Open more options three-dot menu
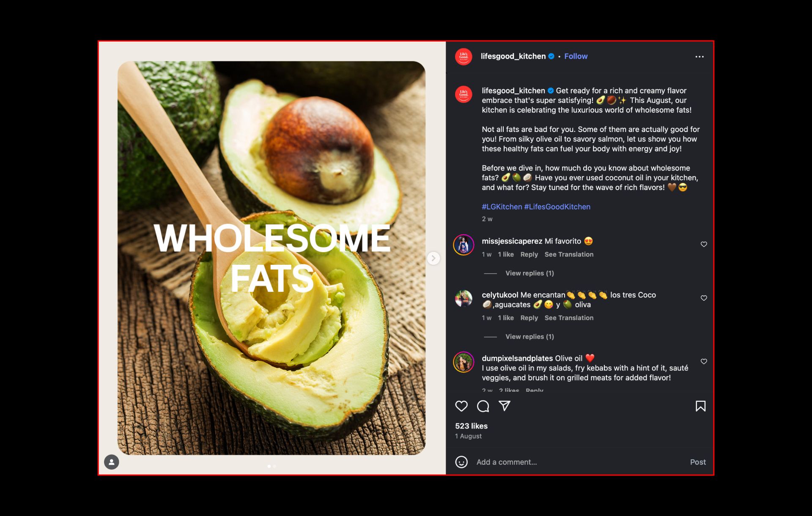Image resolution: width=812 pixels, height=516 pixels. [x=700, y=57]
